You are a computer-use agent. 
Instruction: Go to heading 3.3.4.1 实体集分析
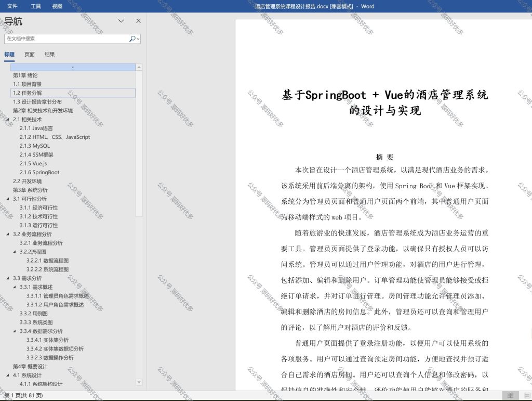[x=47, y=340]
